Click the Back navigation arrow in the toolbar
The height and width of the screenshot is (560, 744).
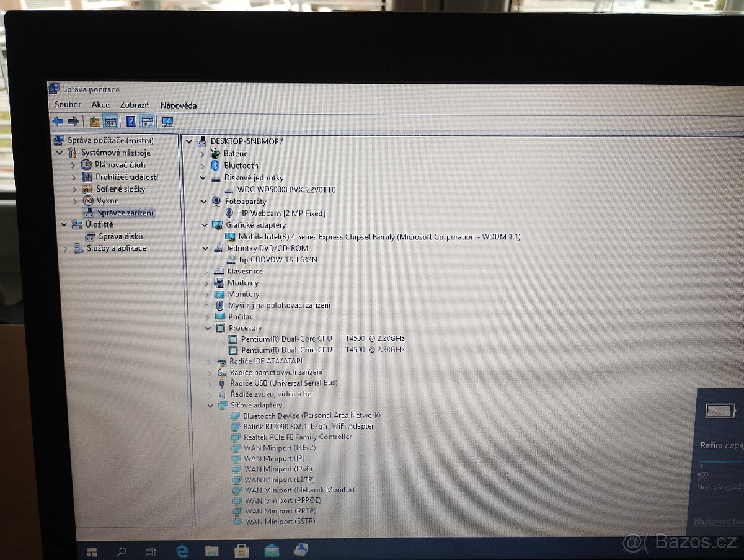pyautogui.click(x=58, y=122)
